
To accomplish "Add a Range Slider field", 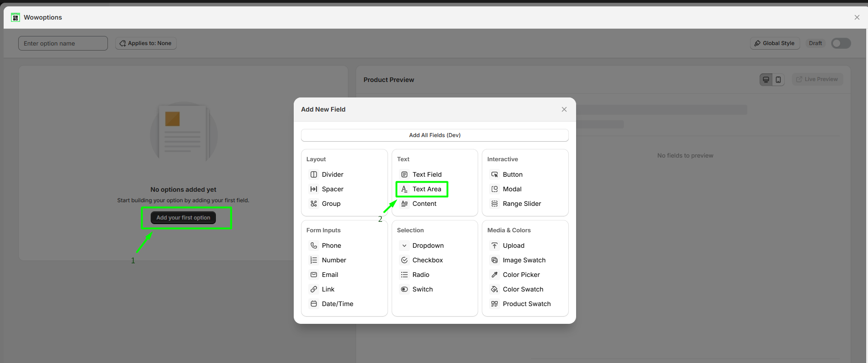I will click(521, 204).
